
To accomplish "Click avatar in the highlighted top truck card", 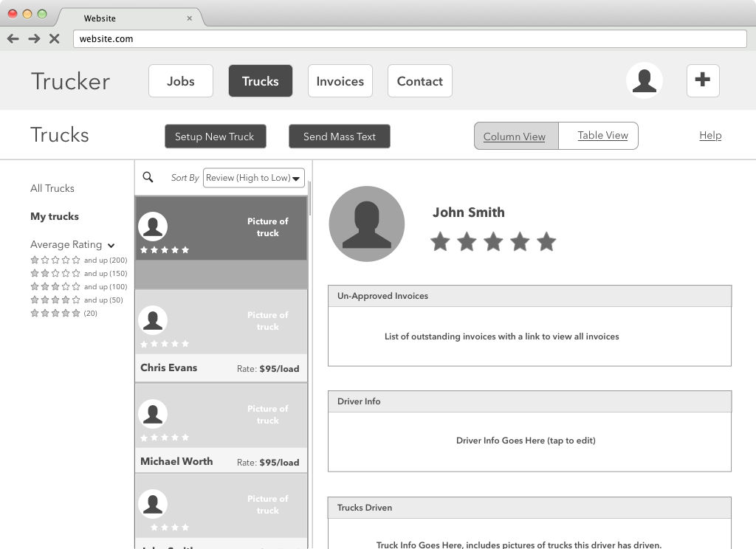I will (153, 227).
